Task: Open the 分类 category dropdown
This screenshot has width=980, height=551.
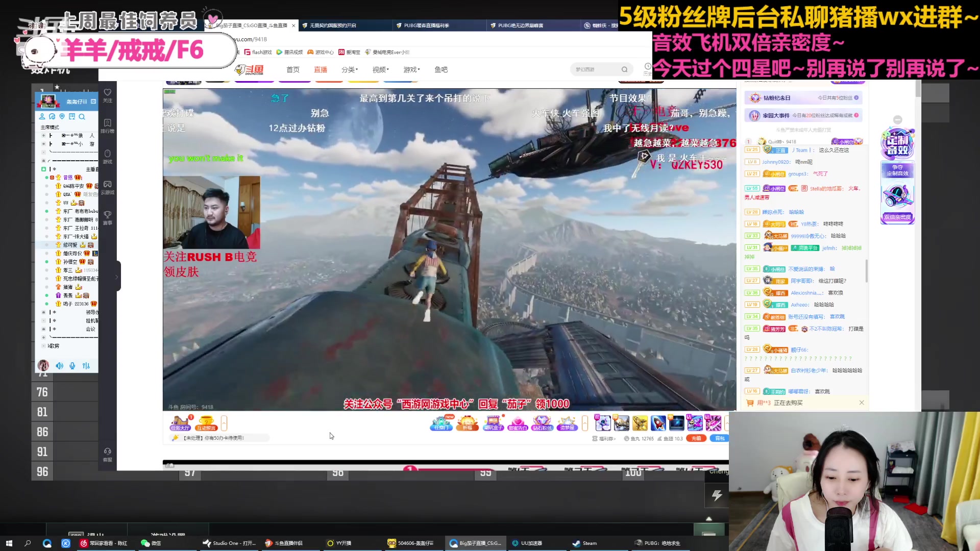Action: 349,69
